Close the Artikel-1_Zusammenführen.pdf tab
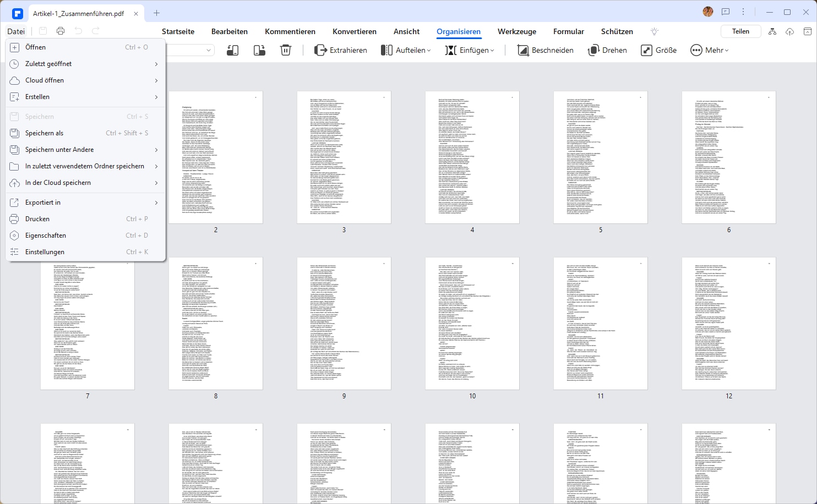817x504 pixels. [x=136, y=13]
